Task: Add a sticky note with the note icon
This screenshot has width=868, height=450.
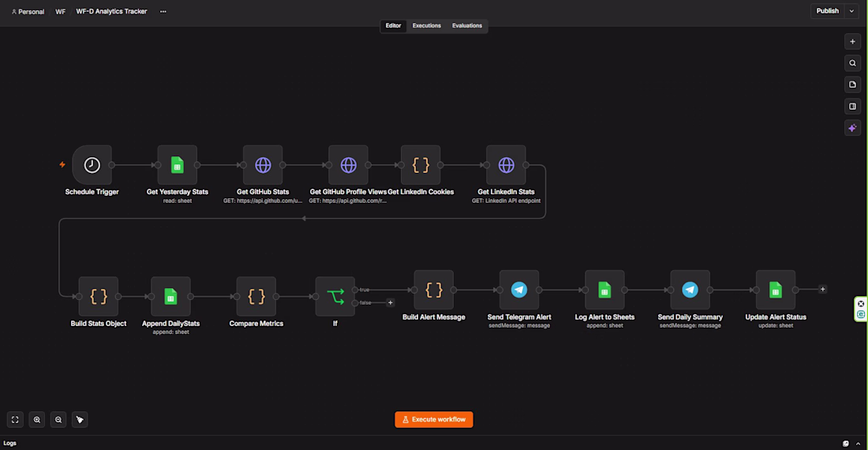Action: coord(852,84)
